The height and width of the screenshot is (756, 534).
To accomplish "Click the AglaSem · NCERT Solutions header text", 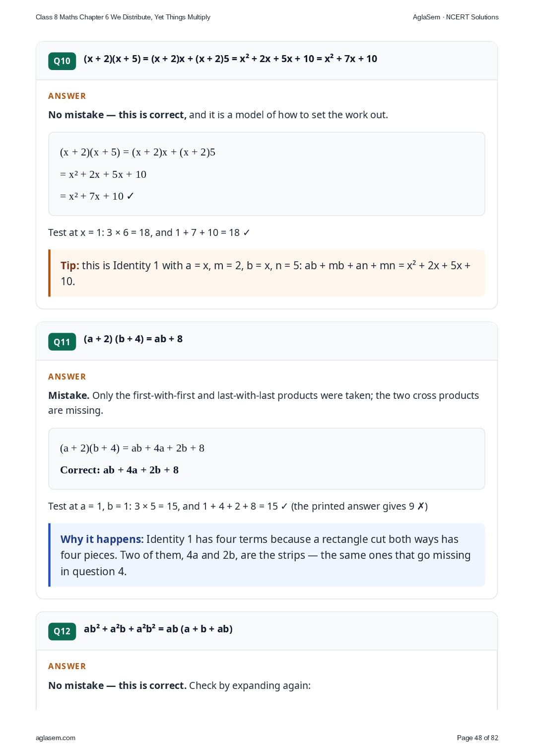I will click(456, 17).
